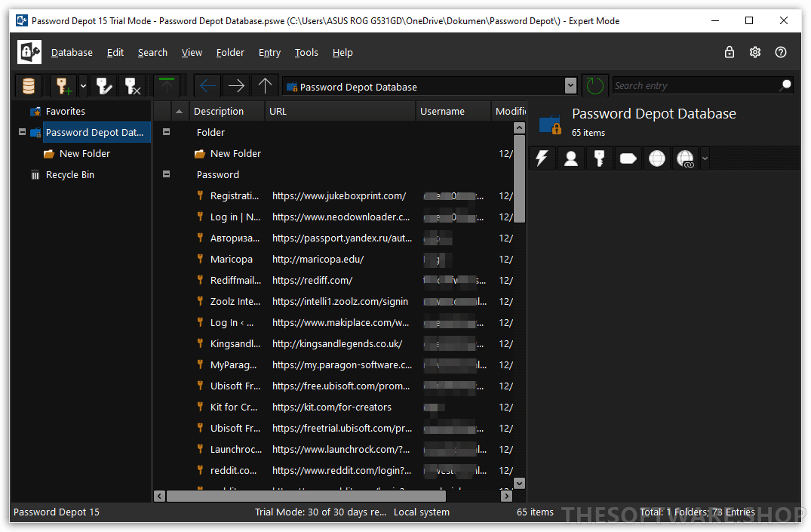Select Favorites in the tree
Image resolution: width=811 pixels, height=532 pixels.
pyautogui.click(x=65, y=111)
